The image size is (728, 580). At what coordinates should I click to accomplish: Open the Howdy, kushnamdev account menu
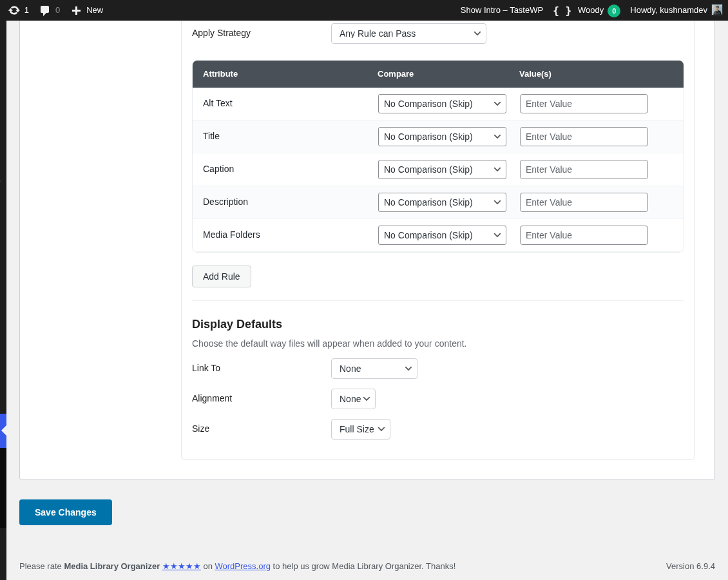point(669,10)
